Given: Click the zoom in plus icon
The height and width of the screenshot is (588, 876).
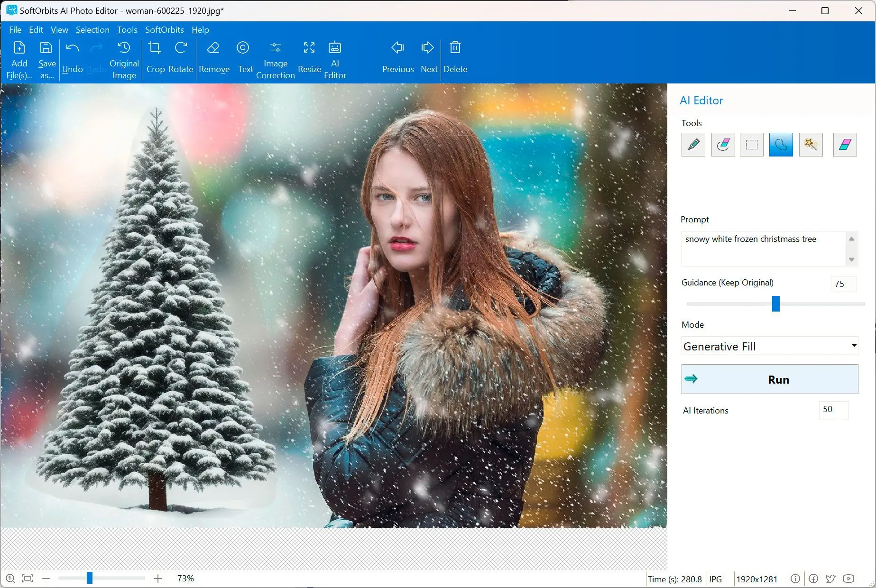Looking at the screenshot, I should [158, 579].
